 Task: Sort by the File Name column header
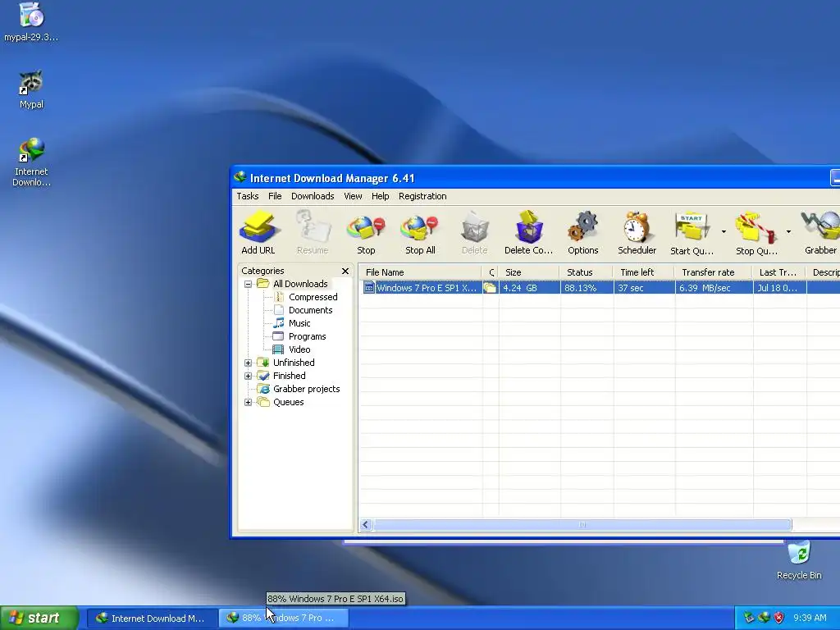pyautogui.click(x=420, y=272)
